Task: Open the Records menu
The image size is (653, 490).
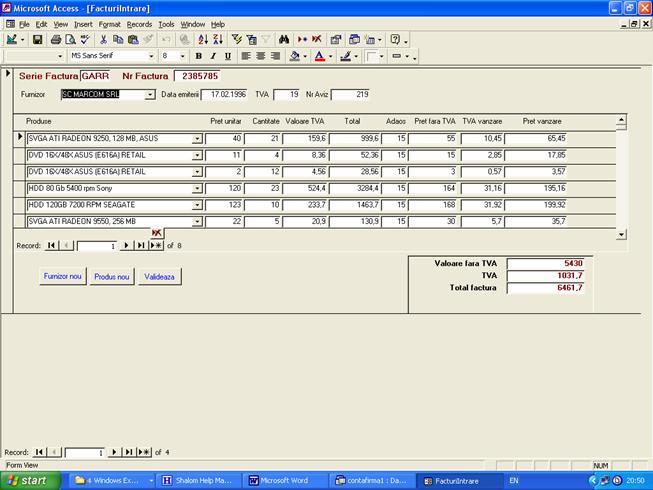Action: [139, 24]
